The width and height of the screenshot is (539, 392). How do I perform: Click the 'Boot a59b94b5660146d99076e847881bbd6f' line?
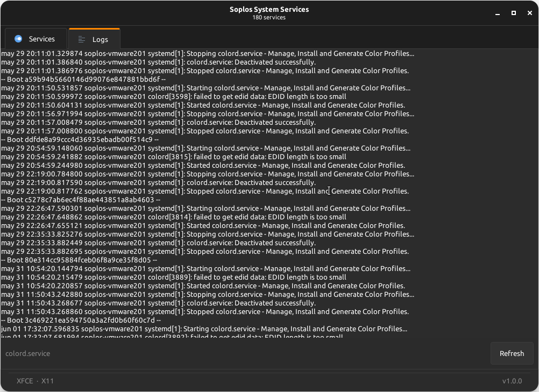click(x=83, y=80)
